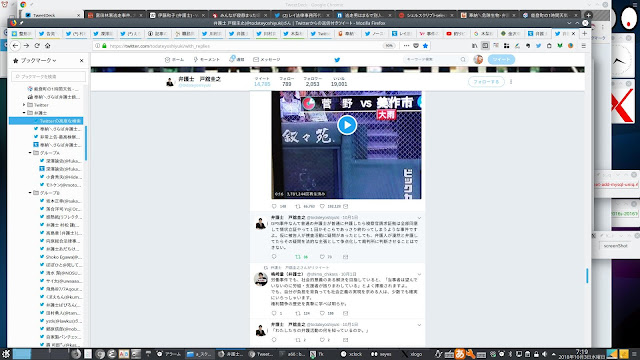Click in the bookmark search field

click(x=48, y=76)
